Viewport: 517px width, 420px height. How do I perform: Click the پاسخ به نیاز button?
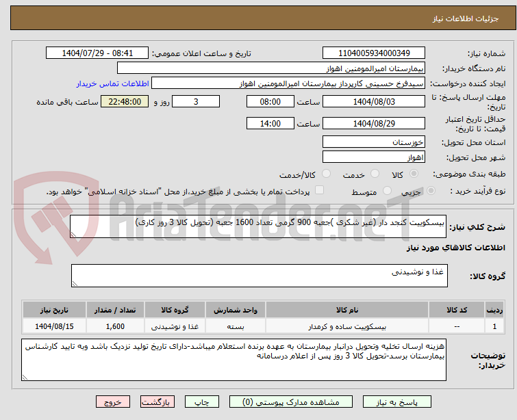point(397,402)
